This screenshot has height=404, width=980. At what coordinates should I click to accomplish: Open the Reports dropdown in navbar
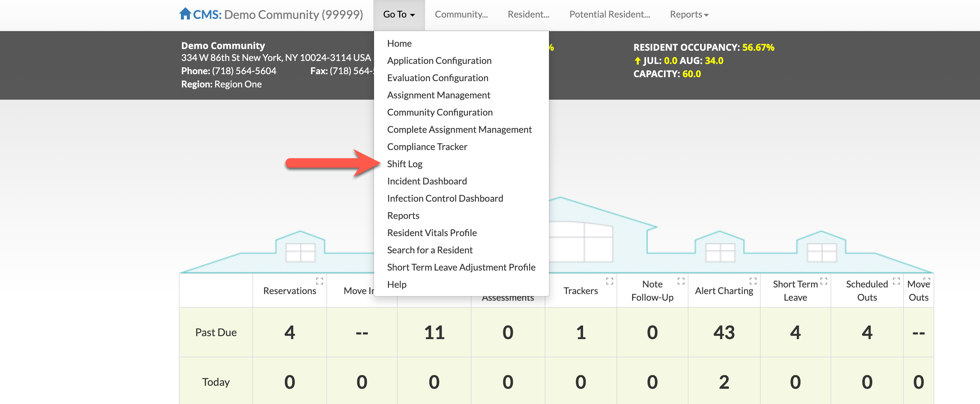[688, 15]
